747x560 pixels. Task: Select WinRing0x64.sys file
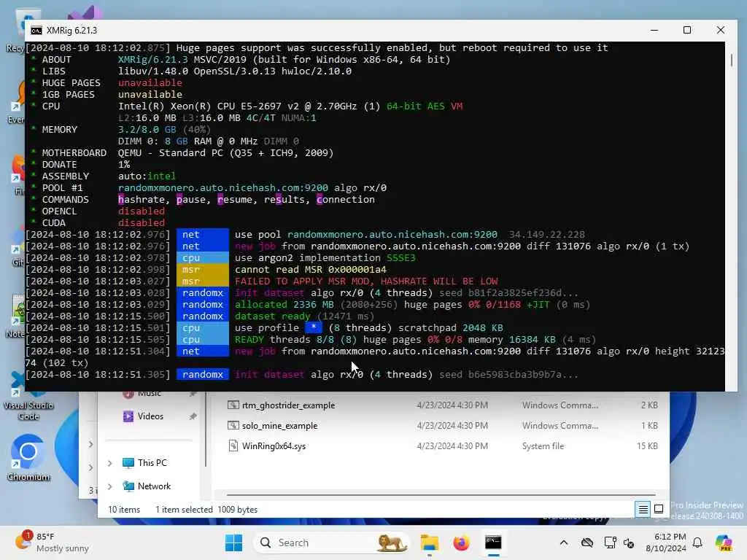tap(274, 446)
